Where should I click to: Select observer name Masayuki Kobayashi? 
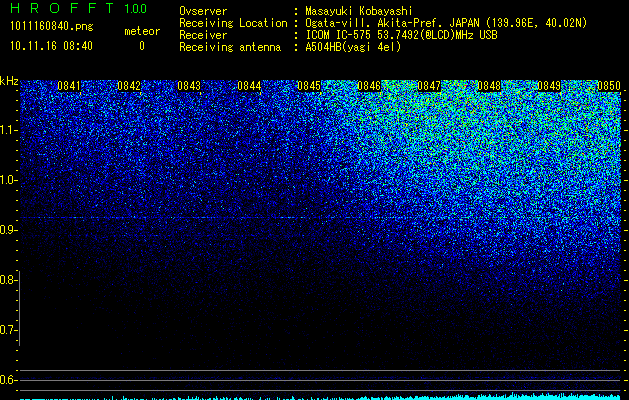pos(359,11)
